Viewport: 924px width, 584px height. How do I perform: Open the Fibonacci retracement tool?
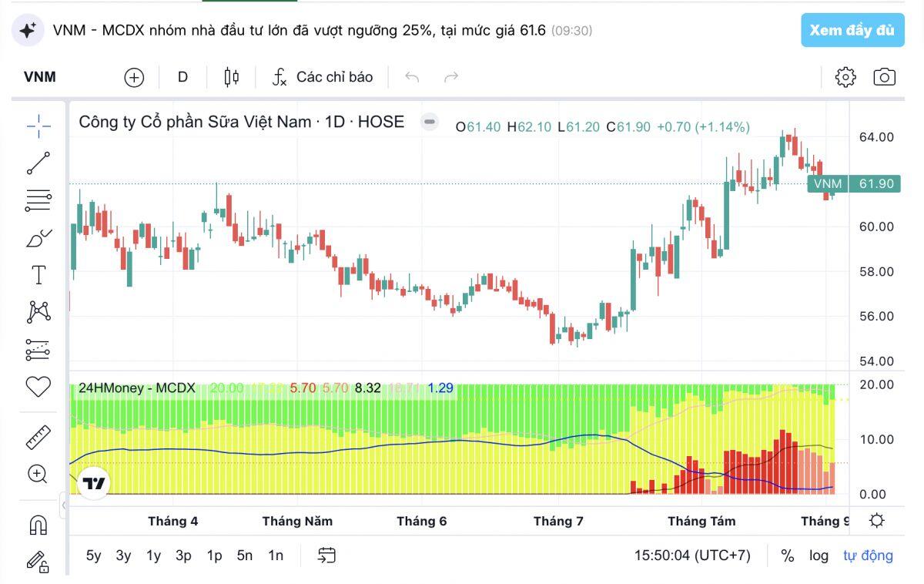tap(38, 200)
